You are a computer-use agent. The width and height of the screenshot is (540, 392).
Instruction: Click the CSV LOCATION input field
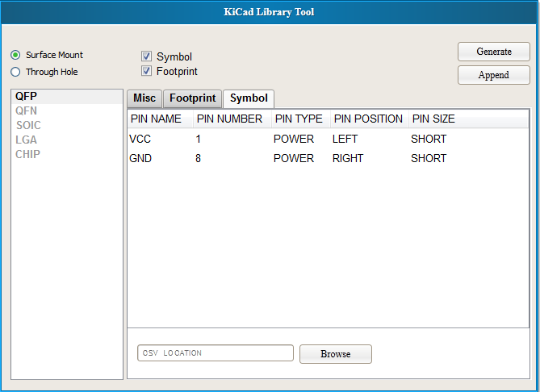pos(216,353)
